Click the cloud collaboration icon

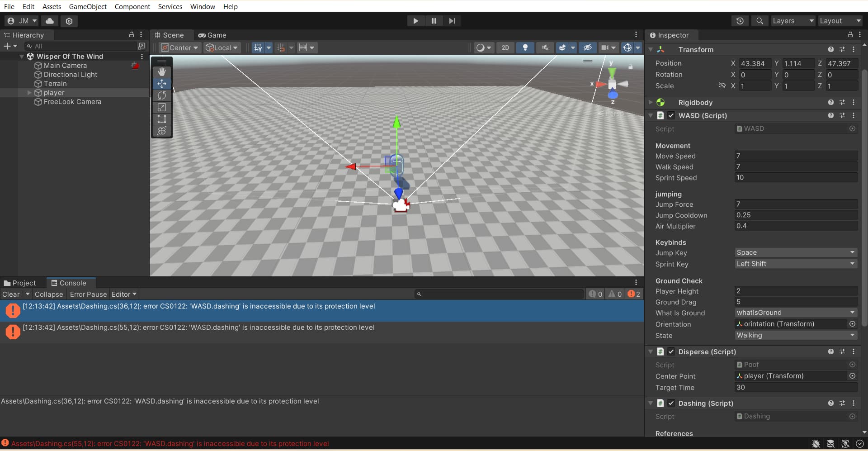49,21
